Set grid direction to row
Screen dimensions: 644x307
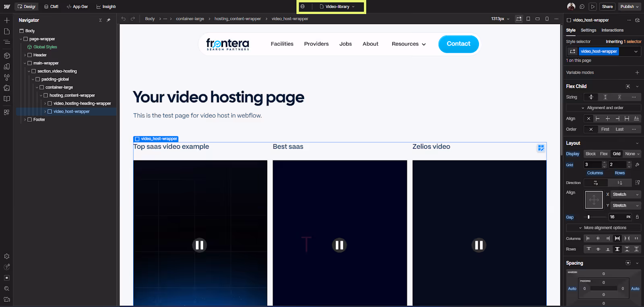[x=596, y=183]
